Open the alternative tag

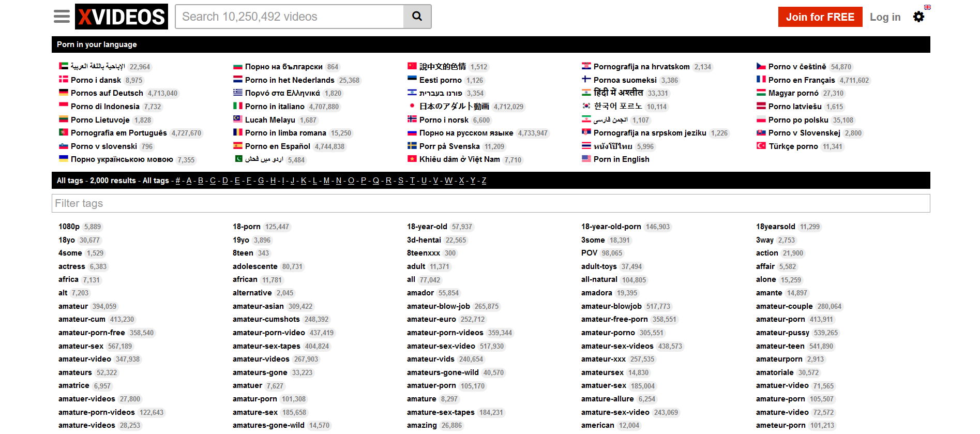[252, 293]
